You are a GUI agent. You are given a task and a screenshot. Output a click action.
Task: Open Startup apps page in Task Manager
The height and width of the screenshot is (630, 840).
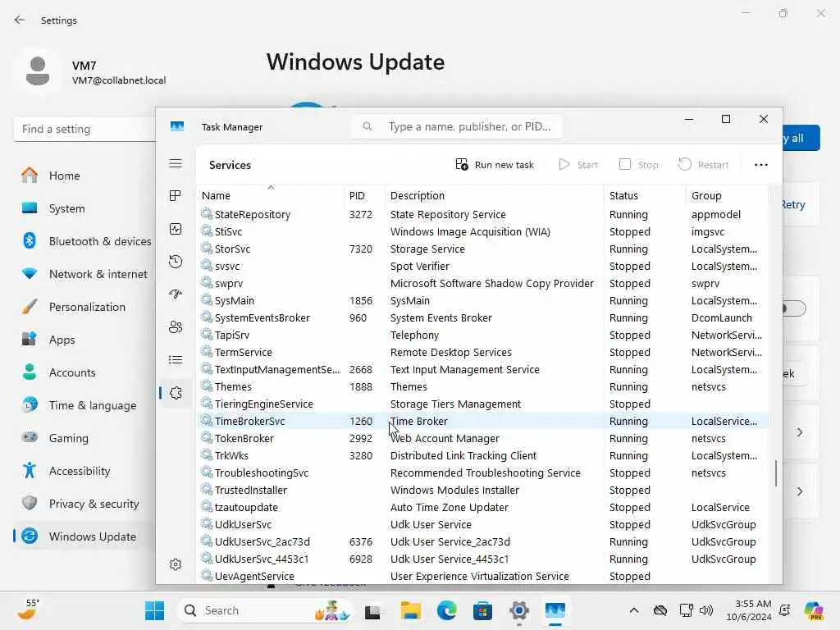176,294
